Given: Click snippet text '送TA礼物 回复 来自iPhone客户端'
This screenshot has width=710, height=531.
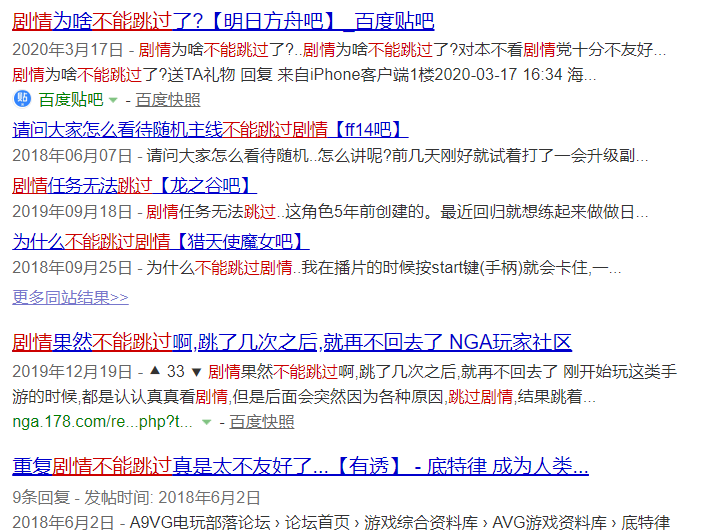Looking at the screenshot, I should 288,74.
